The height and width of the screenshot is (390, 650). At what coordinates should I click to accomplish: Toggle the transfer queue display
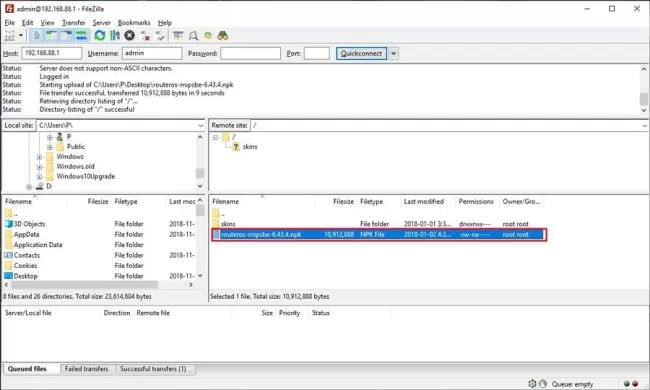tap(81, 36)
